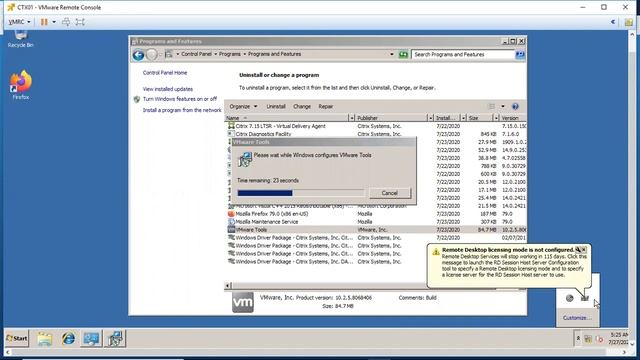
Task: Select Mozilla Firefox 79.0 entry
Action: (376, 214)
